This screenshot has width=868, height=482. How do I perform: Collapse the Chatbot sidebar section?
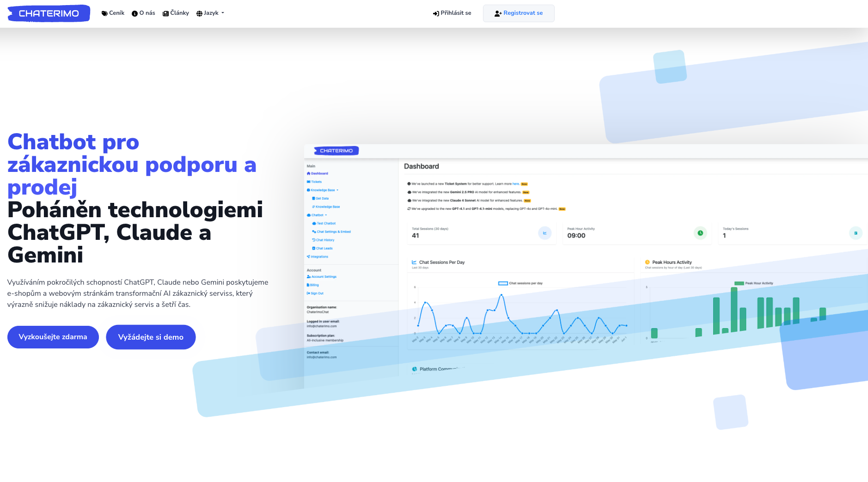coord(318,215)
